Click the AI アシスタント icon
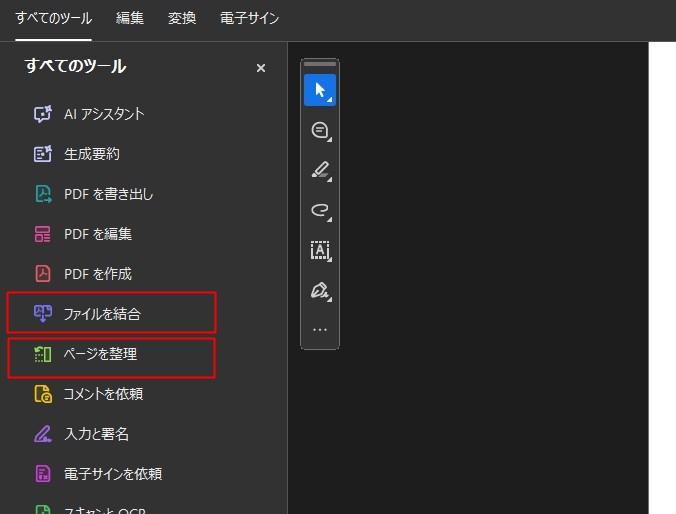676x514 pixels. pos(43,114)
